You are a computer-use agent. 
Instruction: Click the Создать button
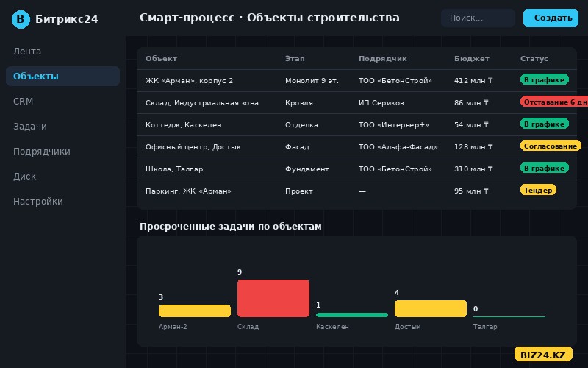pyautogui.click(x=551, y=18)
